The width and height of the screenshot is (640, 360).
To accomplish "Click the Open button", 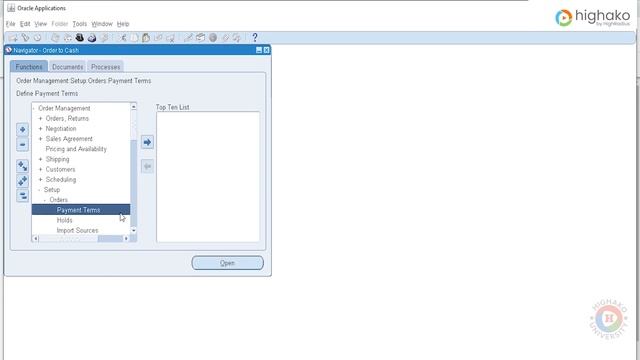I will 228,263.
